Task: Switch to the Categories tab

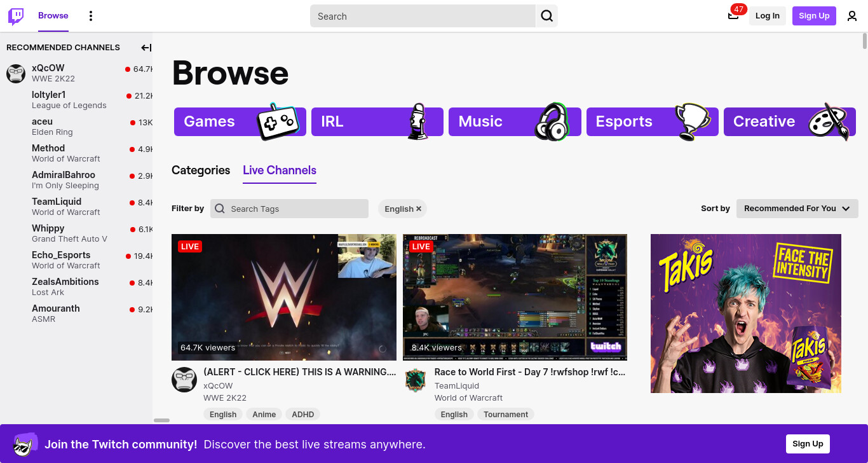Action: [x=201, y=170]
